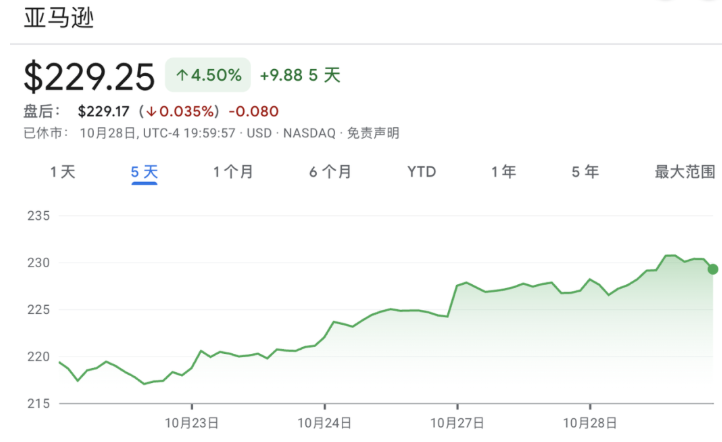This screenshot has width=722, height=442.
Task: Select the 最大范围 chart range
Action: [685, 172]
